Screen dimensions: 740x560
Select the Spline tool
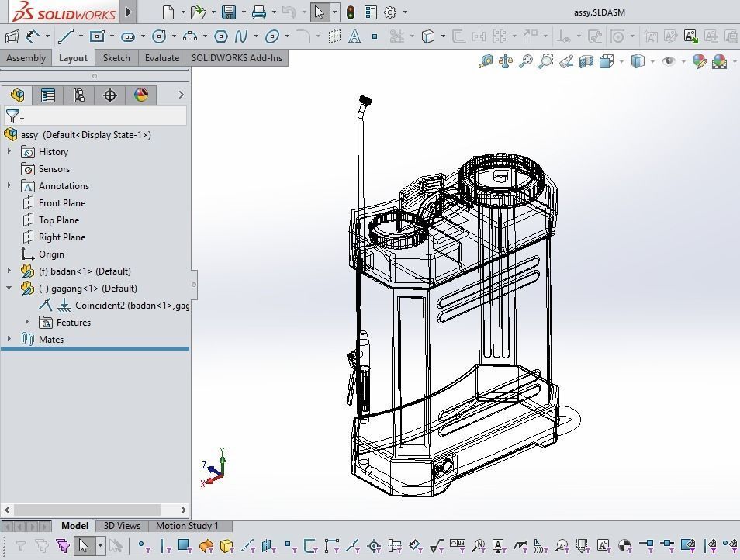pos(242,36)
